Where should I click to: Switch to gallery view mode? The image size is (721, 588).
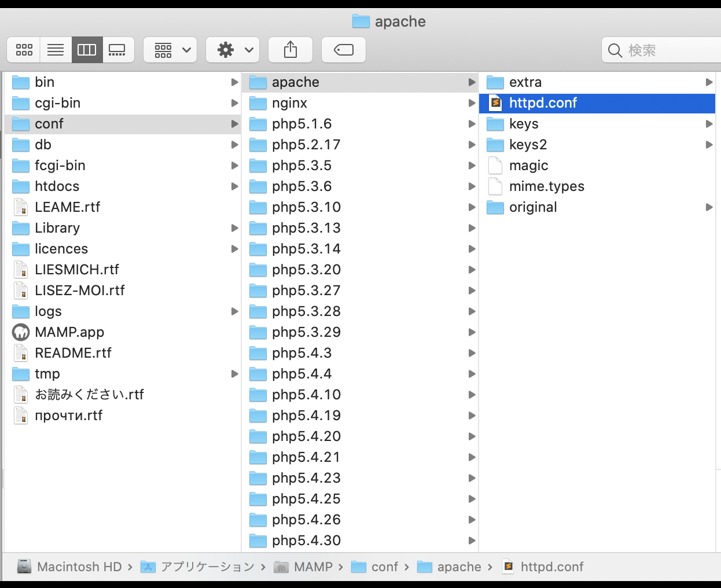point(118,50)
